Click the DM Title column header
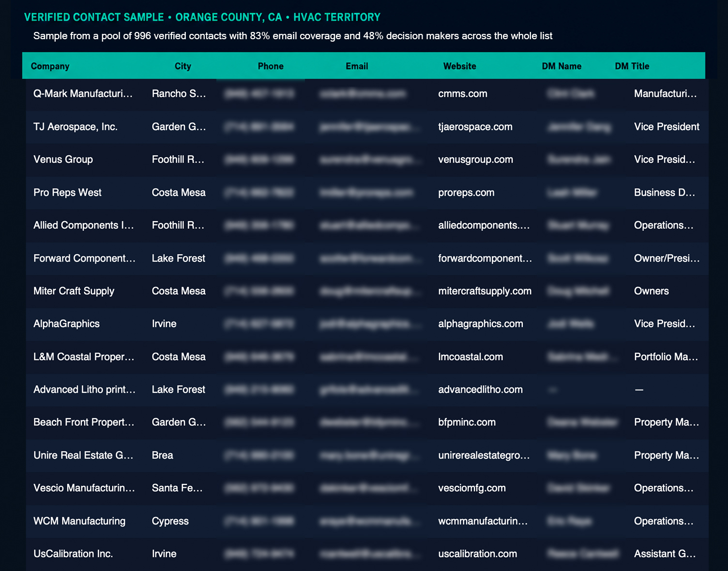The width and height of the screenshot is (728, 571). pyautogui.click(x=632, y=66)
